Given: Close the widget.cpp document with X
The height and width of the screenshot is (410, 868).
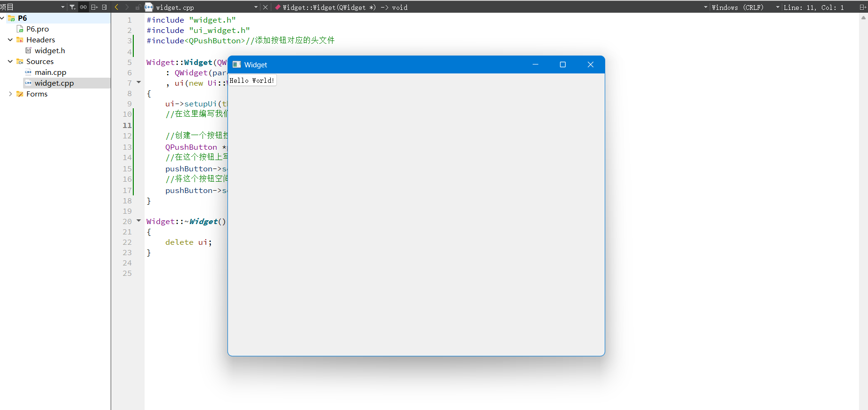Looking at the screenshot, I should tap(265, 7).
